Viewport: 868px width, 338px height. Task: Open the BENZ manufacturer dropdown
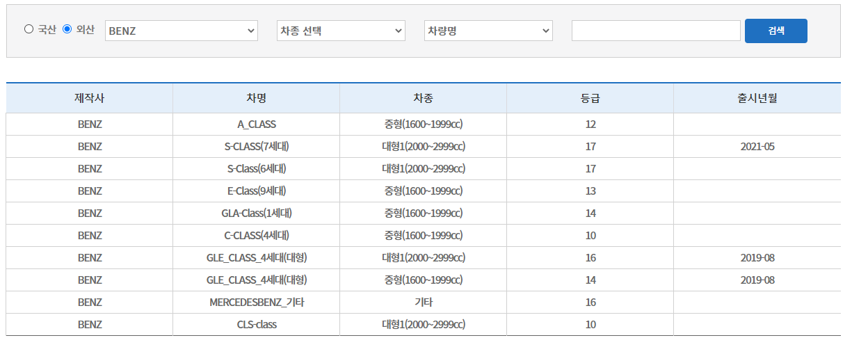coord(182,31)
